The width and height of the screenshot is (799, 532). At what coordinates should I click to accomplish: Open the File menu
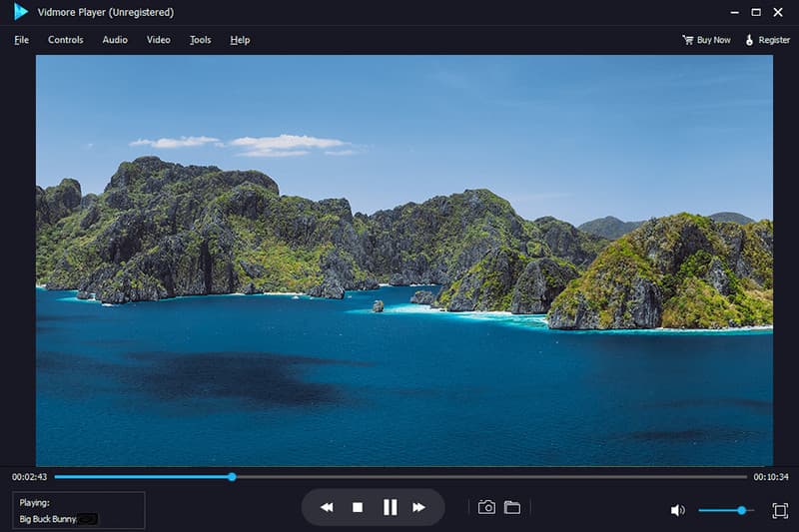pyautogui.click(x=22, y=40)
